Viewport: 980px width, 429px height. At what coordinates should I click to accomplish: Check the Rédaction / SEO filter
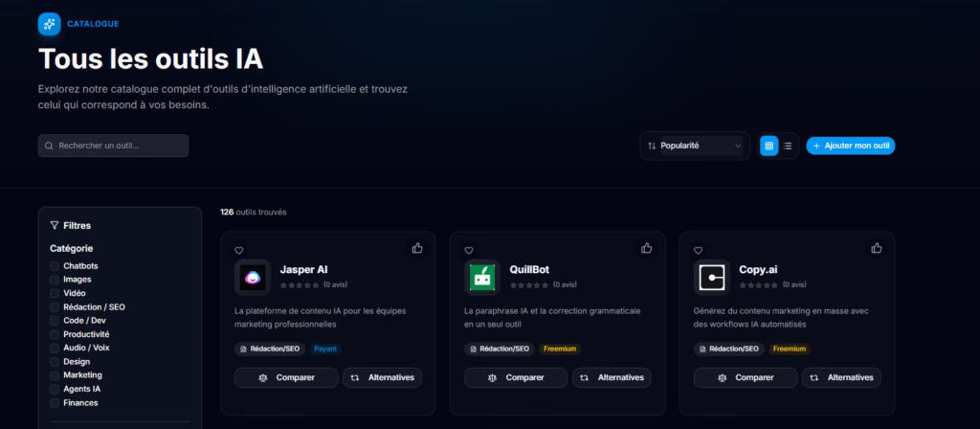[x=55, y=307]
